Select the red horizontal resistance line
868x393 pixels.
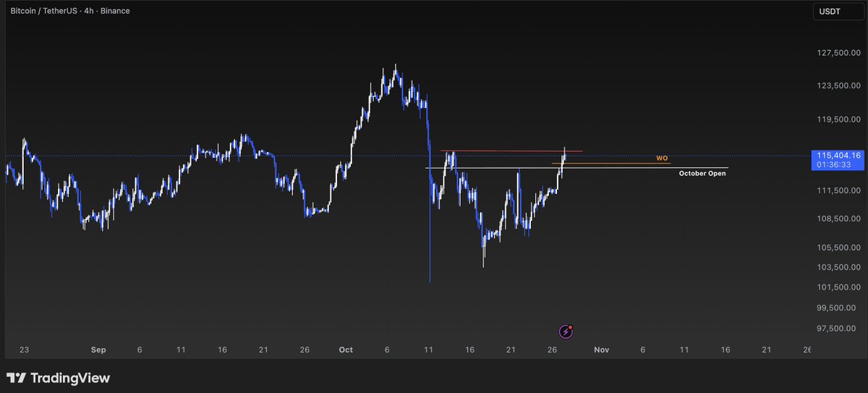(x=511, y=151)
